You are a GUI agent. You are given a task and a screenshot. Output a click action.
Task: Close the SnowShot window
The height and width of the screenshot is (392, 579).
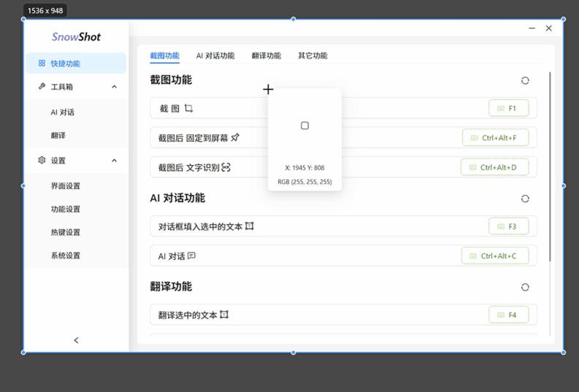click(549, 28)
